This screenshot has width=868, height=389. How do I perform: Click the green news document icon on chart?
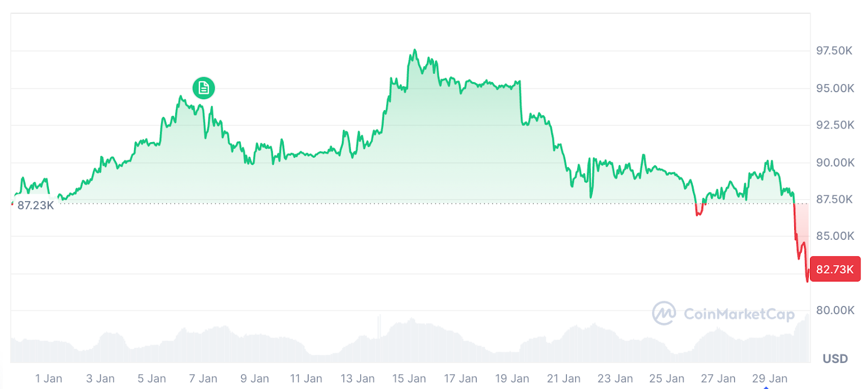tap(203, 87)
